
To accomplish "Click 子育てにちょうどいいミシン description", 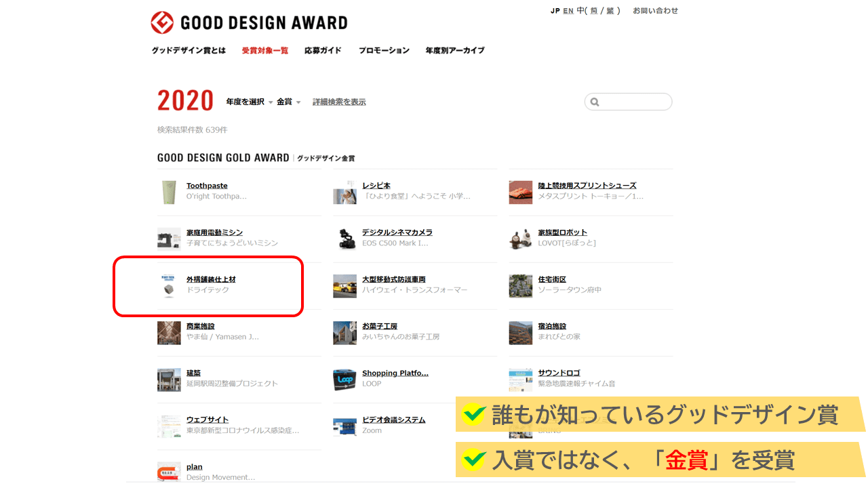I will (233, 243).
